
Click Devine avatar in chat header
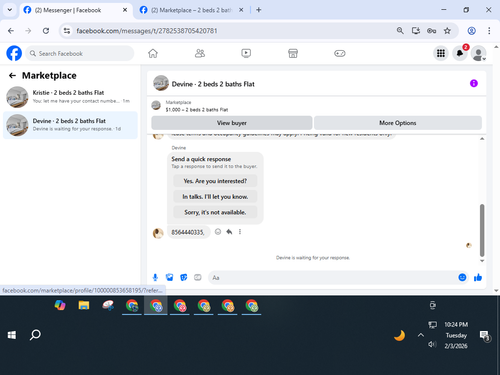pos(161,83)
